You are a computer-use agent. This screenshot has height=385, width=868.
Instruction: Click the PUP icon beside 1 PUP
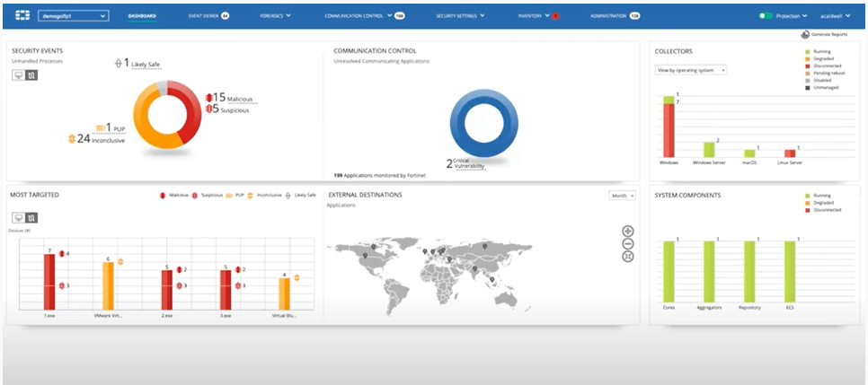pos(101,128)
